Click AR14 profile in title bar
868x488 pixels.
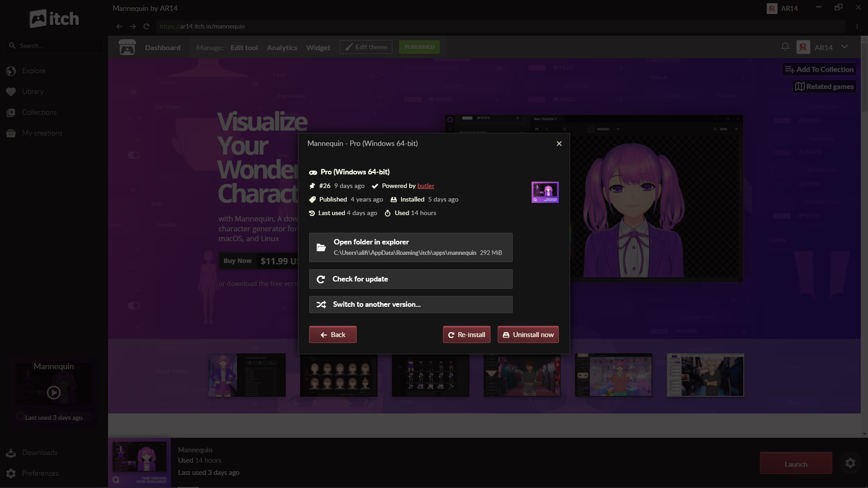(x=782, y=8)
